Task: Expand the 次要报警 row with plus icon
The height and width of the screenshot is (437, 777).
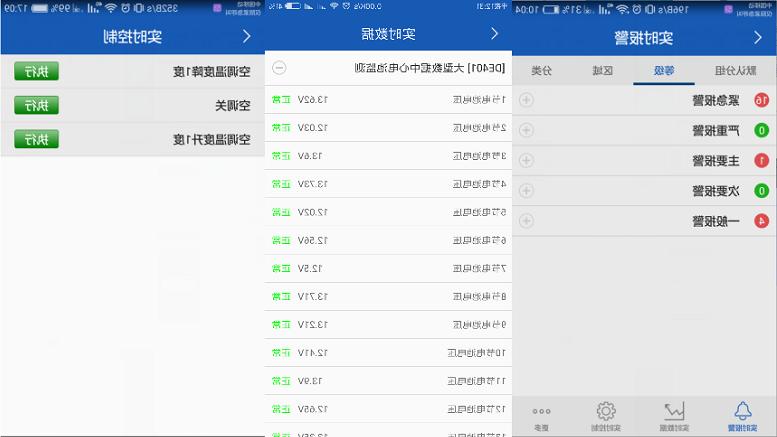Action: tap(527, 190)
